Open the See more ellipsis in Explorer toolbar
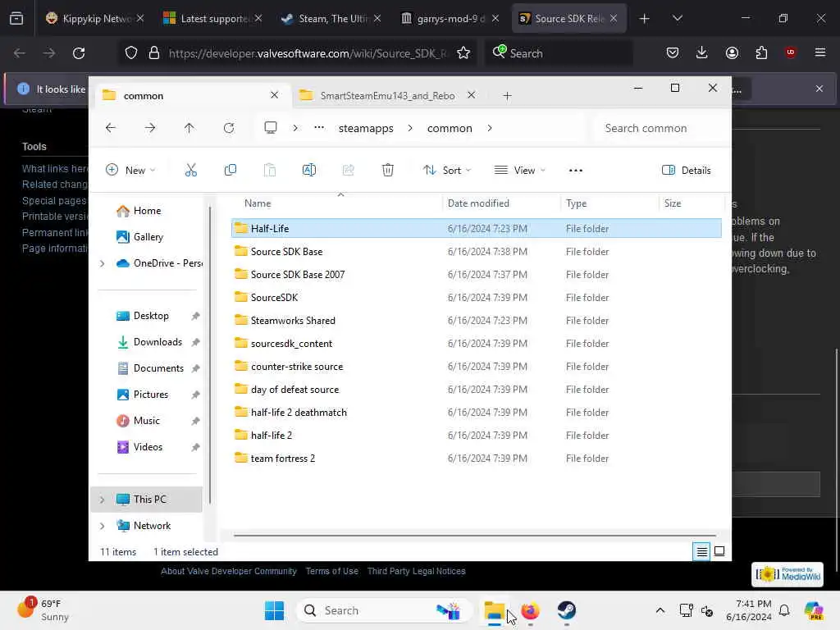The image size is (840, 630). point(576,171)
